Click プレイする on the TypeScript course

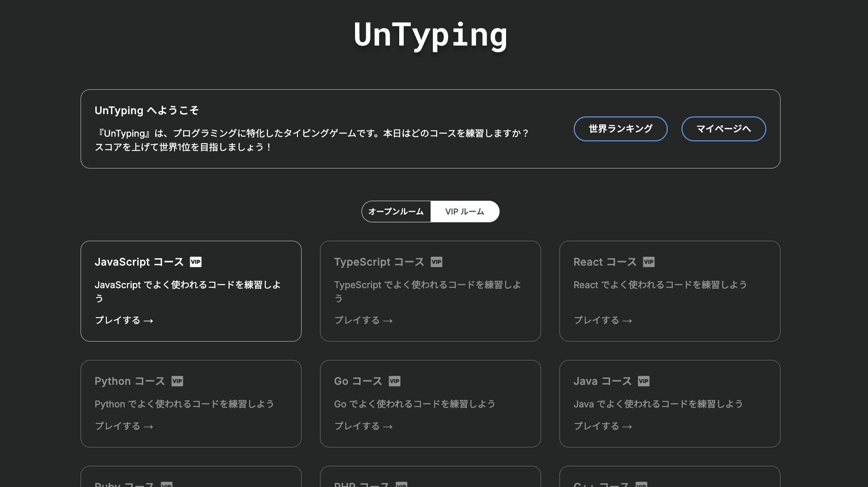click(363, 320)
